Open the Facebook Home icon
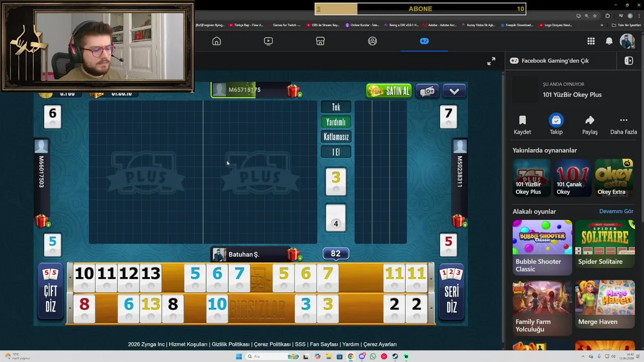This screenshot has width=644, height=362. (216, 41)
